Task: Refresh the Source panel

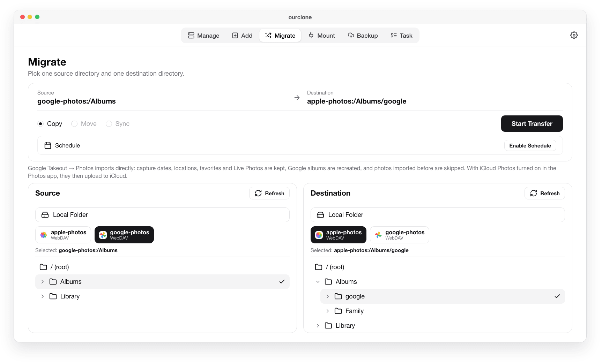Action: click(x=269, y=193)
